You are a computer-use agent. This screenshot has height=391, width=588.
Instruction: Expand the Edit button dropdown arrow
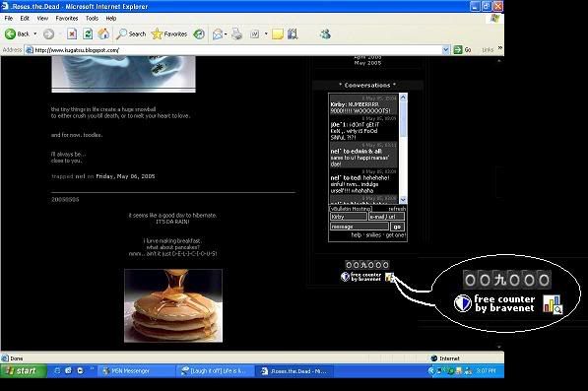tap(266, 34)
